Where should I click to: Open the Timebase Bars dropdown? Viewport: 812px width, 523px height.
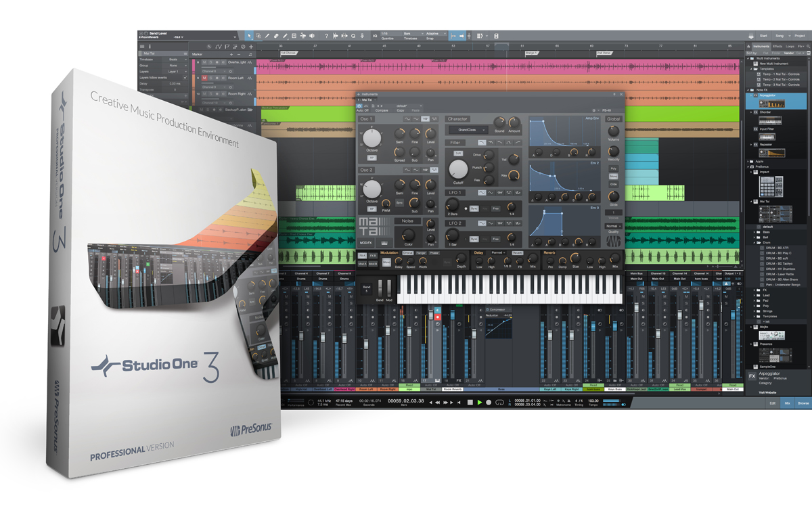413,34
